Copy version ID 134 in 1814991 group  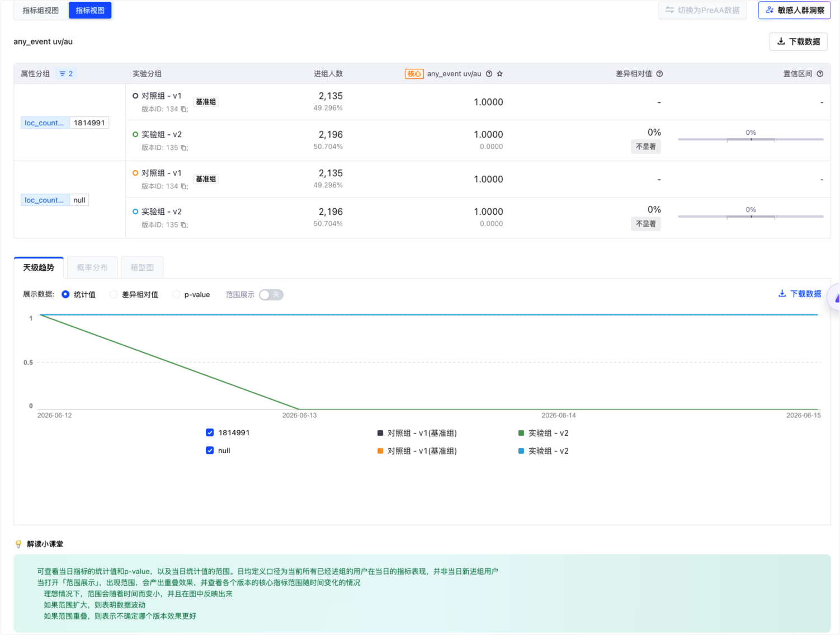tap(184, 109)
